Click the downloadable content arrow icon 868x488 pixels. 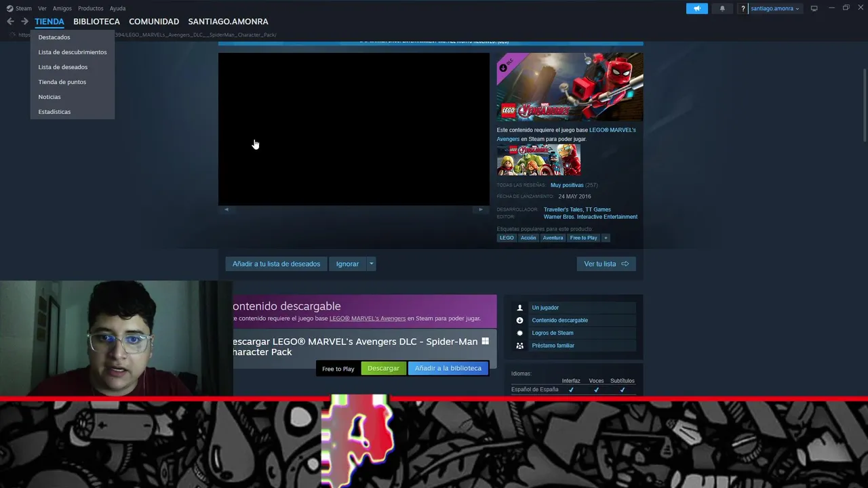(520, 321)
